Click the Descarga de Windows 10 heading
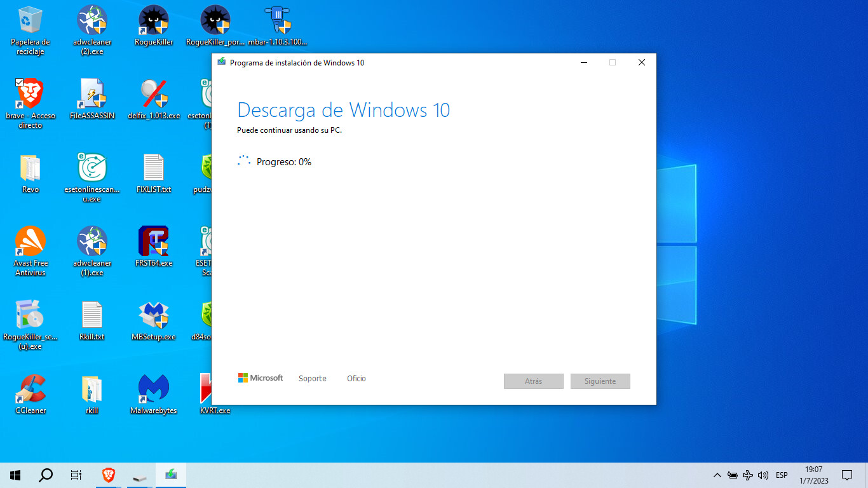Image resolution: width=868 pixels, height=488 pixels. click(344, 110)
